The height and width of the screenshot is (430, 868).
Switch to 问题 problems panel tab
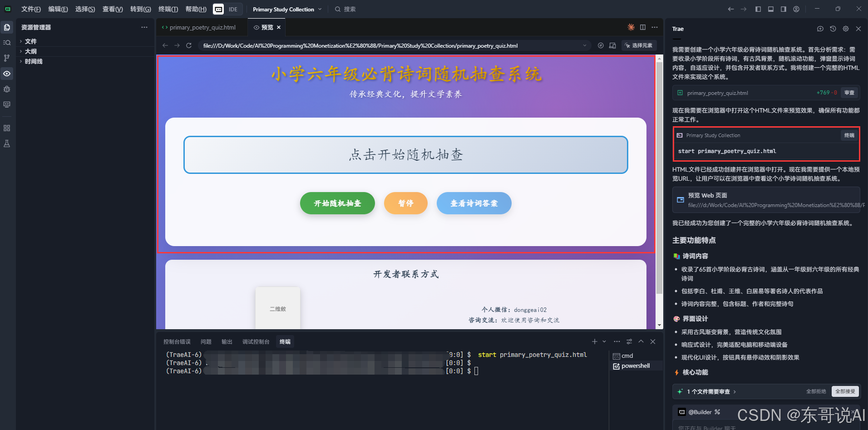tap(206, 341)
